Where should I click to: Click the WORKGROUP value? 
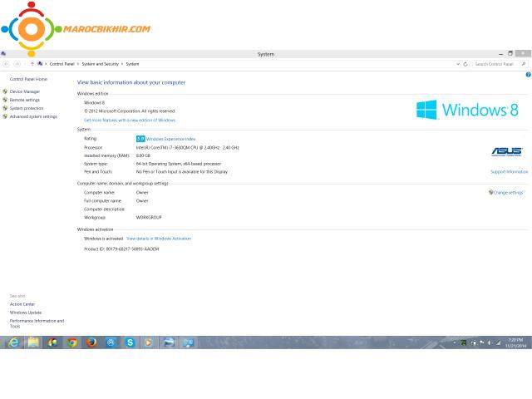coord(149,218)
